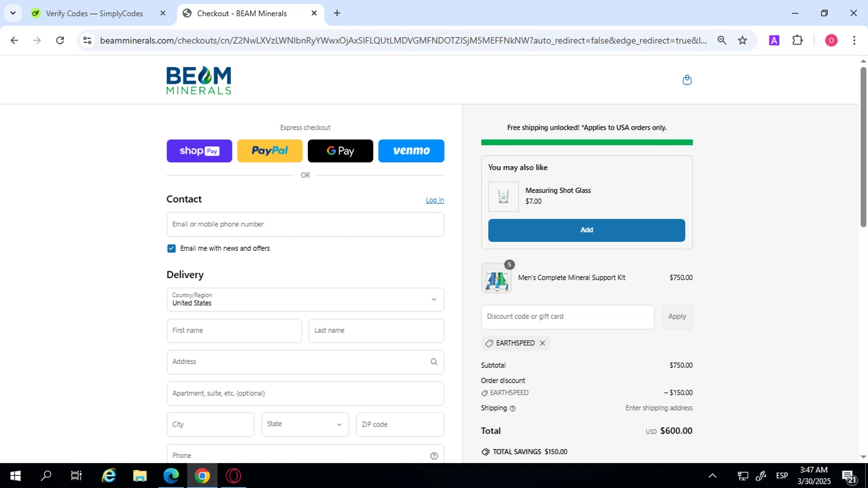Image resolution: width=868 pixels, height=488 pixels.
Task: Open the taskbar clock showing 3:47 AM
Action: point(814,476)
